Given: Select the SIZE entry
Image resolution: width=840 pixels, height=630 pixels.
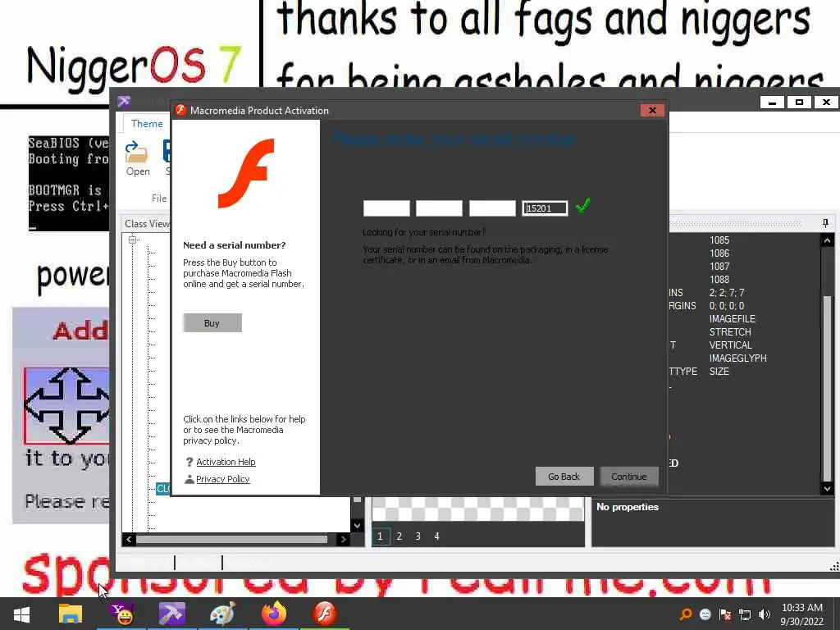Looking at the screenshot, I should pos(719,372).
